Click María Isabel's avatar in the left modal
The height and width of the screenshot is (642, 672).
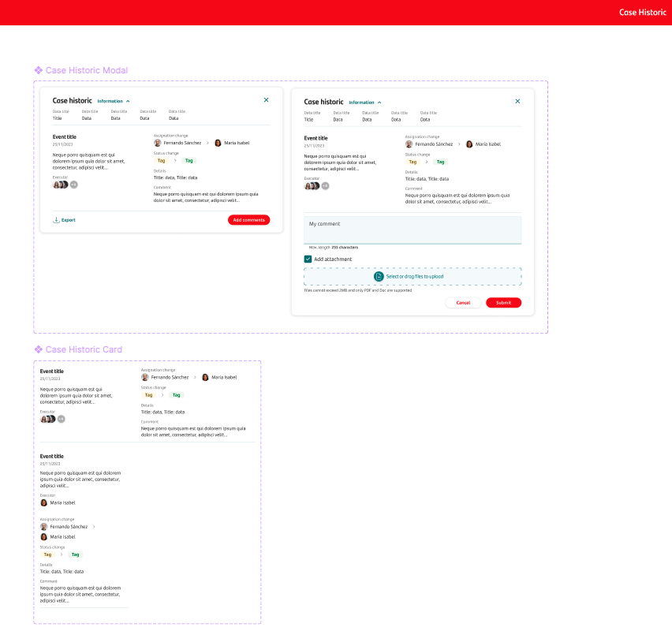(x=218, y=143)
